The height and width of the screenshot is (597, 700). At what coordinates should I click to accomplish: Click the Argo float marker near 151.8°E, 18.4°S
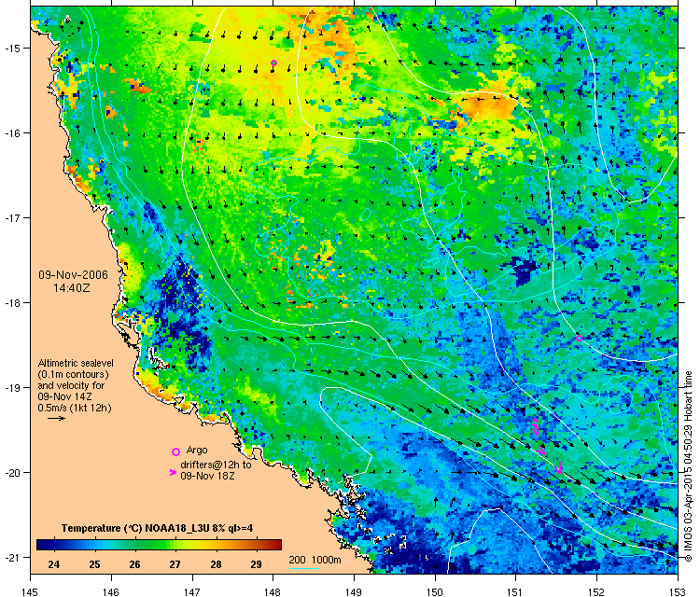[x=579, y=338]
